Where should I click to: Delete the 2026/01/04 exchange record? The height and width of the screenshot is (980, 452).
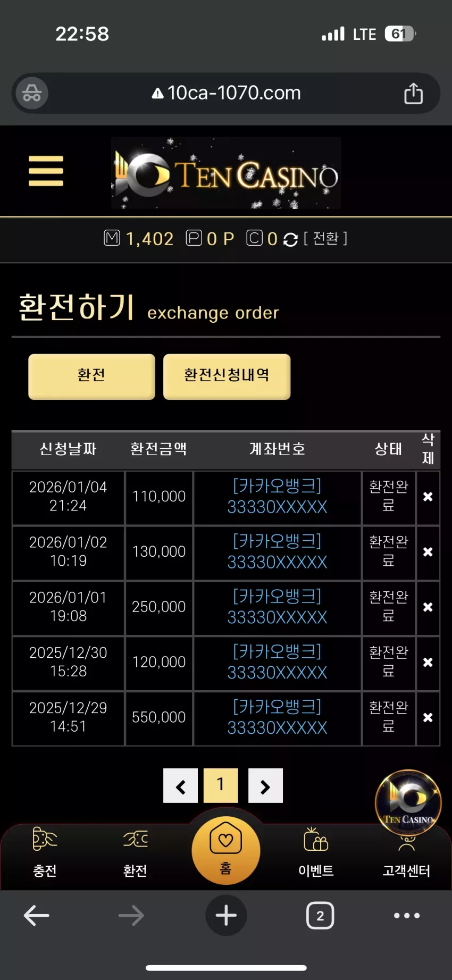428,497
